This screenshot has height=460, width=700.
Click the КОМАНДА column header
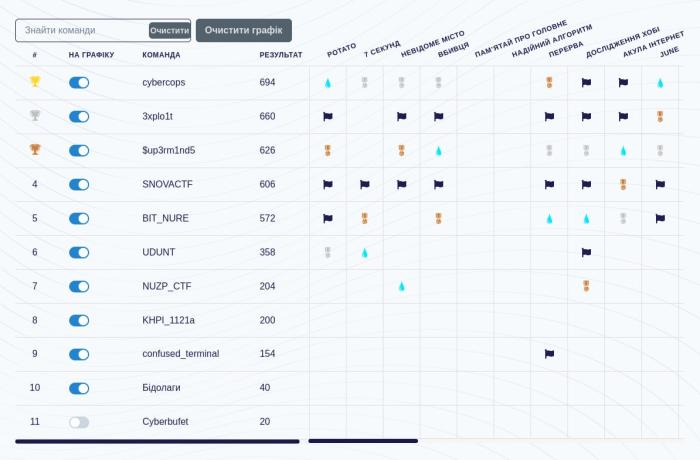(161, 55)
